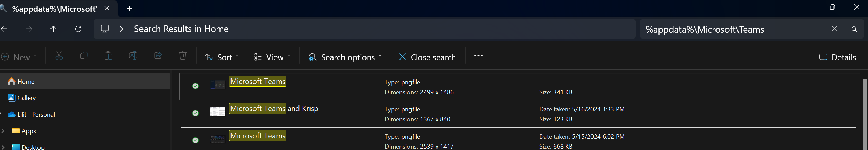Click Search Results in Home breadcrumb
This screenshot has height=150, width=868.
click(181, 29)
